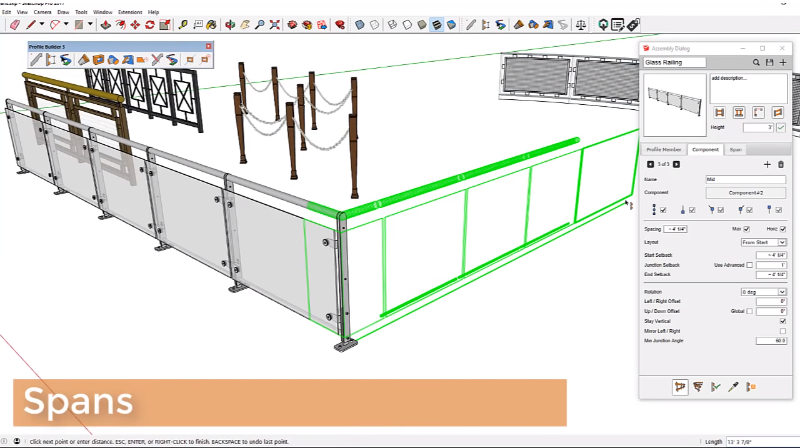Select the eyedropper tool in Assembly Dialog
The image size is (800, 448).
click(x=733, y=386)
